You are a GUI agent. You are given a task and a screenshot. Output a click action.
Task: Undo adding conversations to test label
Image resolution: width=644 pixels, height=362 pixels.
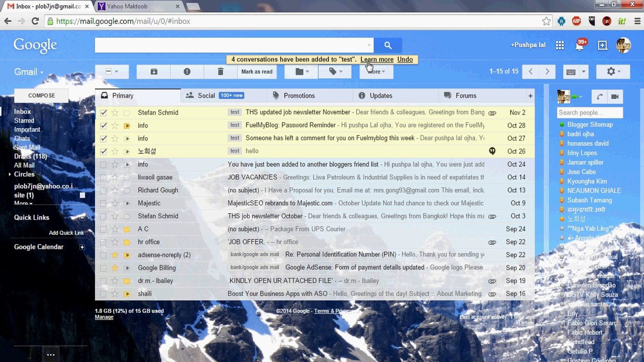tap(405, 59)
